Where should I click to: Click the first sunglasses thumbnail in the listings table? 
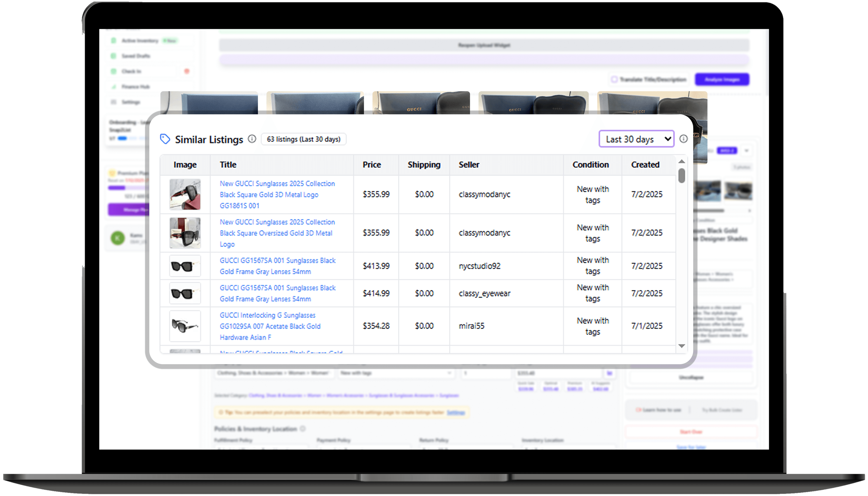pos(185,194)
